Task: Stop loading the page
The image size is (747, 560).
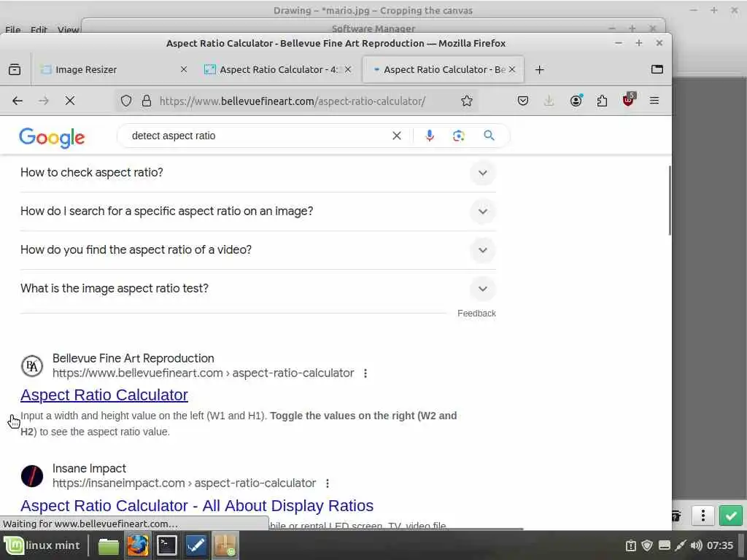Action: point(70,101)
